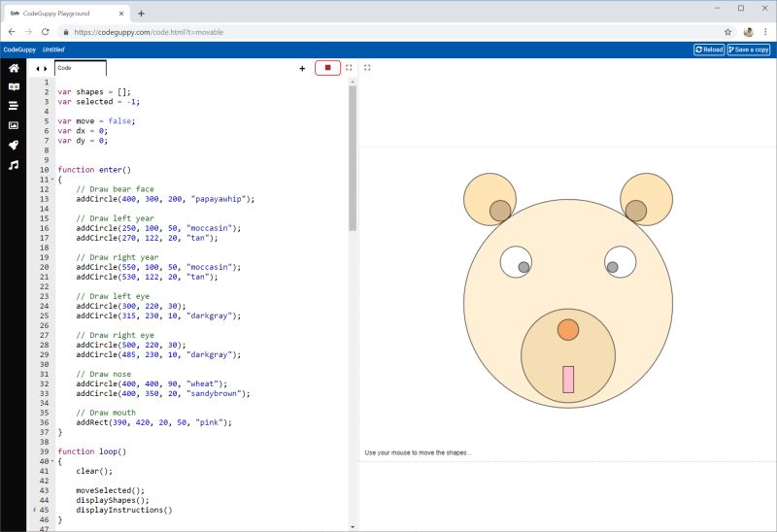Click the plus icon to add a code page
777x532 pixels.
(x=302, y=68)
